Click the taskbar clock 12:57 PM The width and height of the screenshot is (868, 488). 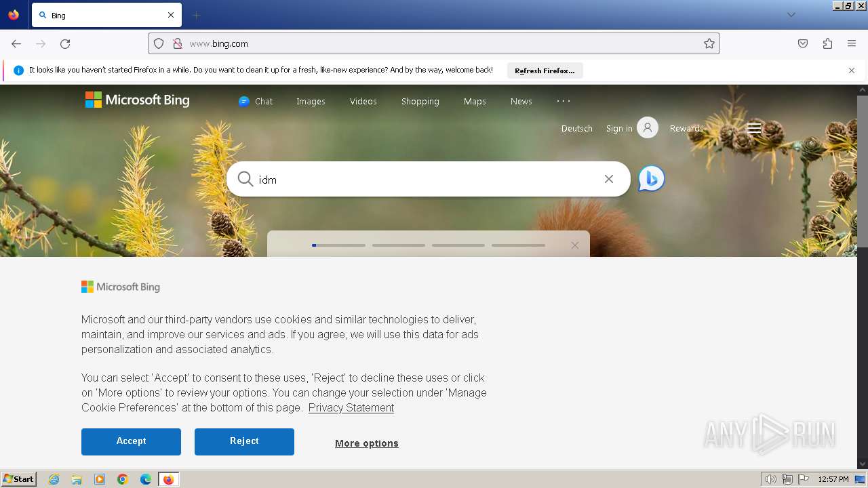coord(833,479)
